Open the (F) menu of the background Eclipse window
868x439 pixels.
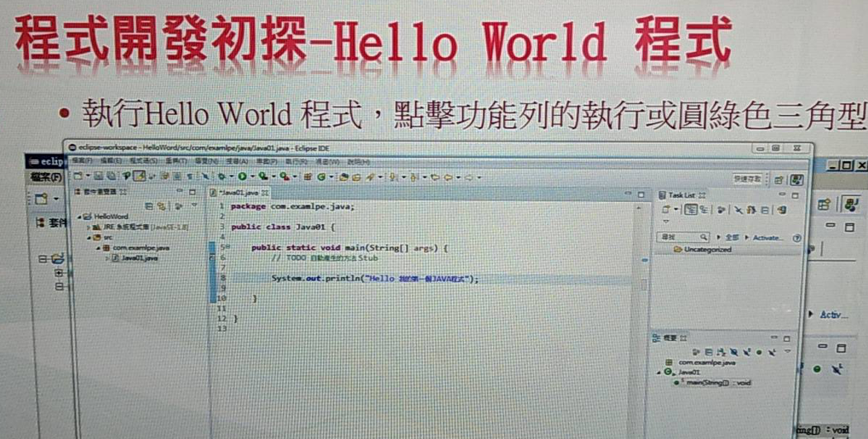(46, 178)
